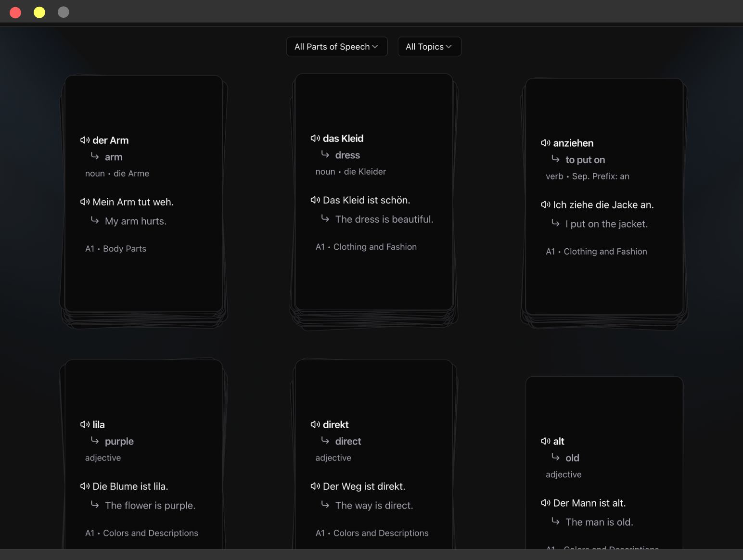
Task: Click the translation 'arm' on the first card
Action: click(114, 157)
